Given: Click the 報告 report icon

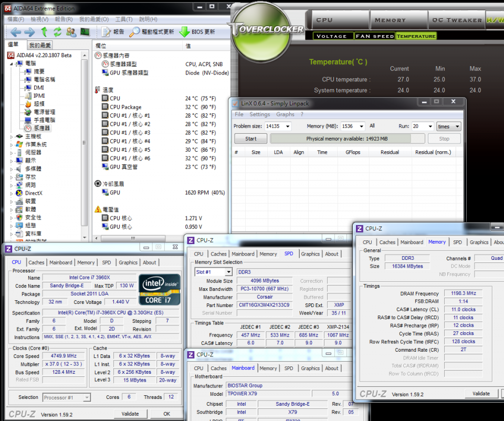Looking at the screenshot, I should click(x=107, y=32).
